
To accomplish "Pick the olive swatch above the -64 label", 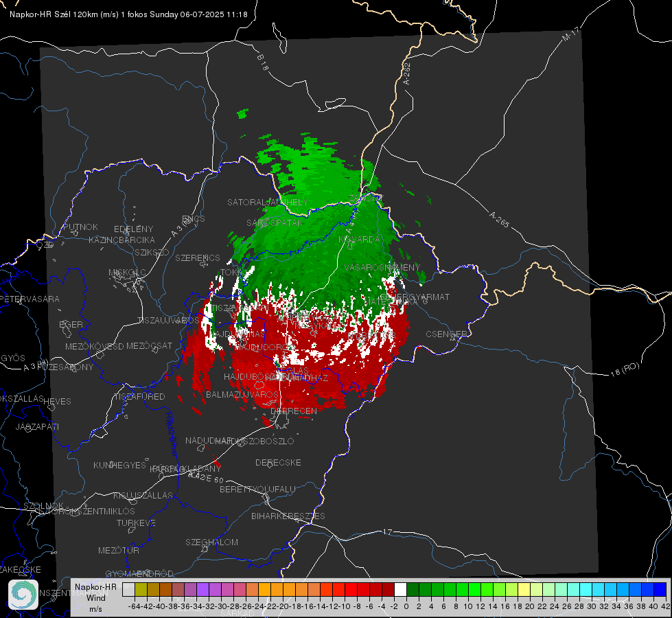I will click(141, 589).
